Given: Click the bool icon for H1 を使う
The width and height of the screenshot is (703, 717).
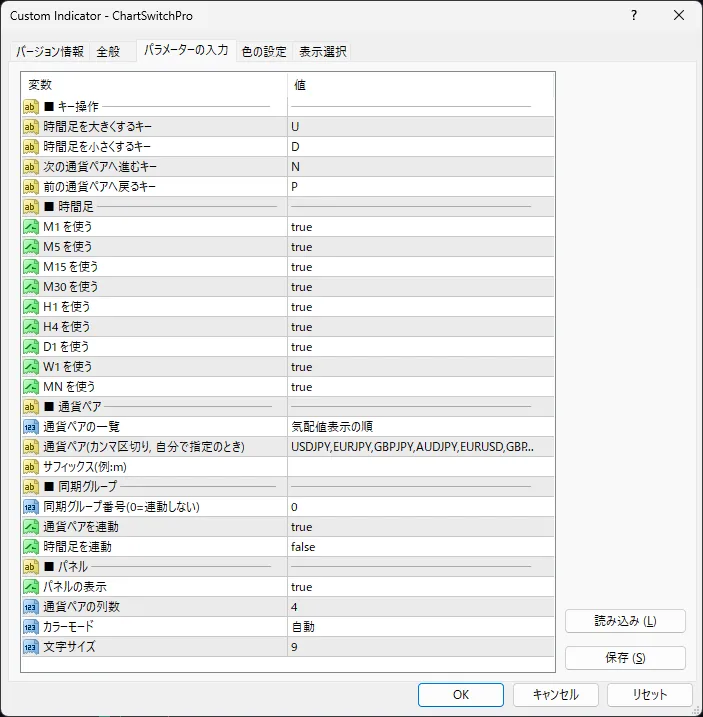Looking at the screenshot, I should (31, 307).
